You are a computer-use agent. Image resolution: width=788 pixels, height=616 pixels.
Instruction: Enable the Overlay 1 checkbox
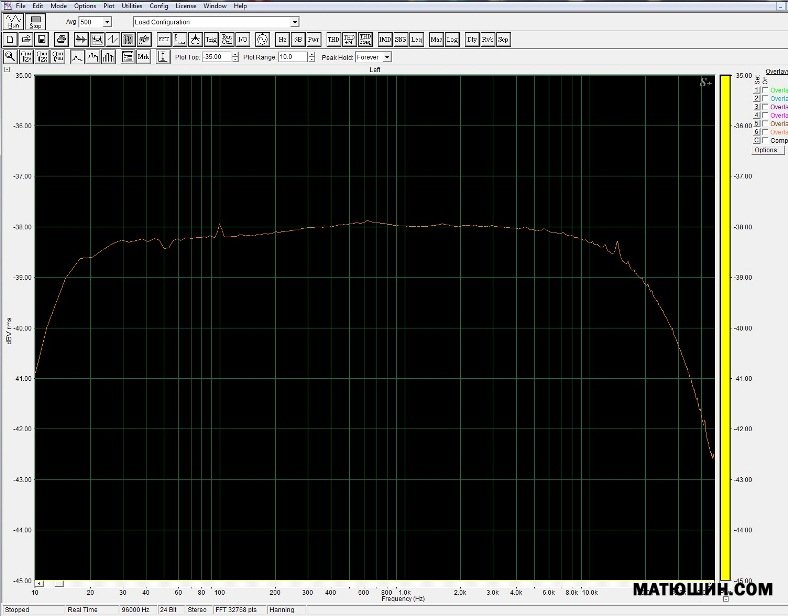click(x=766, y=90)
